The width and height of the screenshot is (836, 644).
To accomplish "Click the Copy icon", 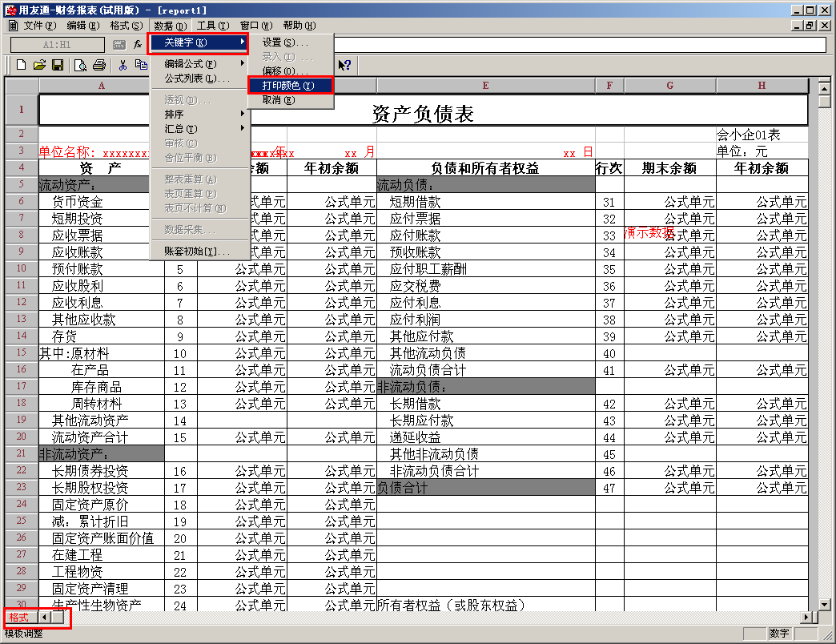I will point(141,65).
